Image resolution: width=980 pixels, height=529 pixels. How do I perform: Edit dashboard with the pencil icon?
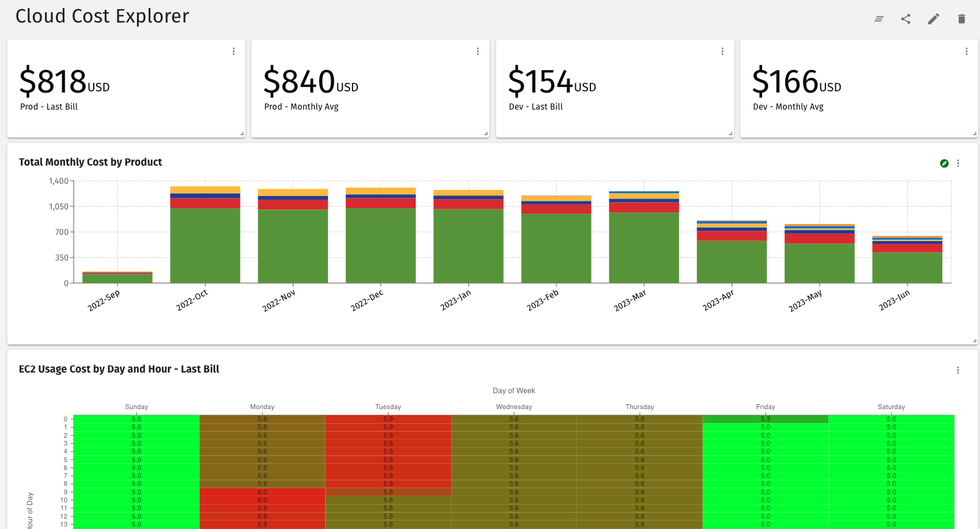933,19
